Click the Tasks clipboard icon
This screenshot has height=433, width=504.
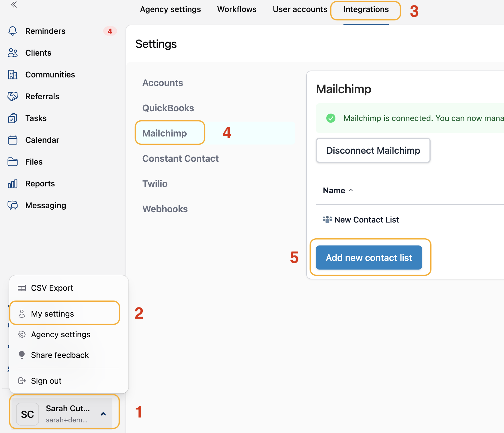tap(13, 118)
